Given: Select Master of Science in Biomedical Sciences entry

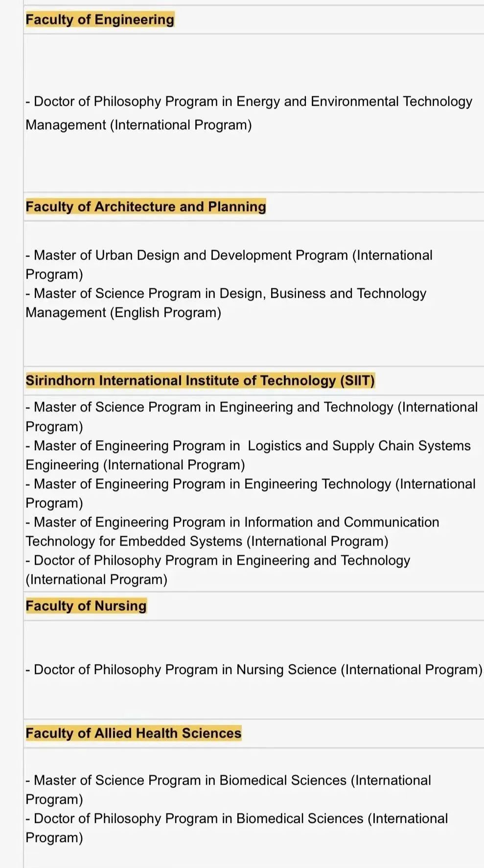Looking at the screenshot, I should click(228, 790).
